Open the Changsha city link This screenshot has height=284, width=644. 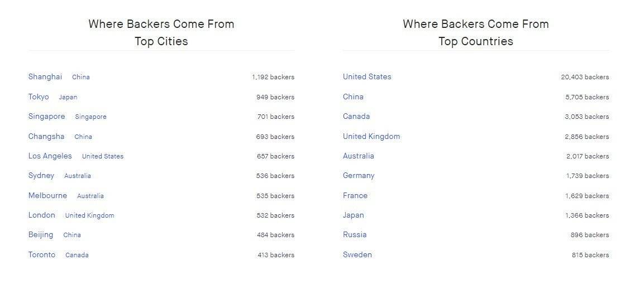pyautogui.click(x=46, y=137)
